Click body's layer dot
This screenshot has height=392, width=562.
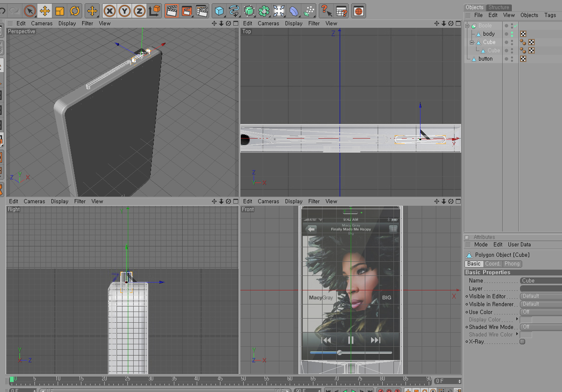[x=506, y=34]
